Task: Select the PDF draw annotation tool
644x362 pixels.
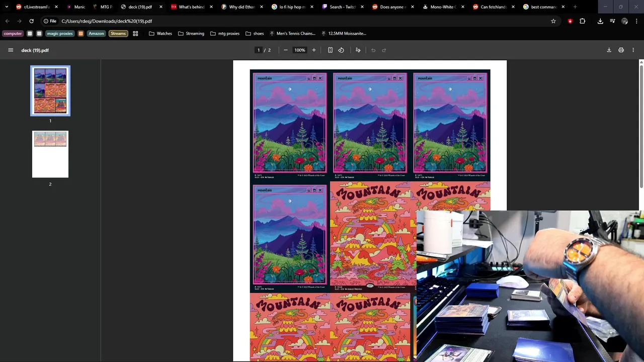Action: [x=358, y=50]
